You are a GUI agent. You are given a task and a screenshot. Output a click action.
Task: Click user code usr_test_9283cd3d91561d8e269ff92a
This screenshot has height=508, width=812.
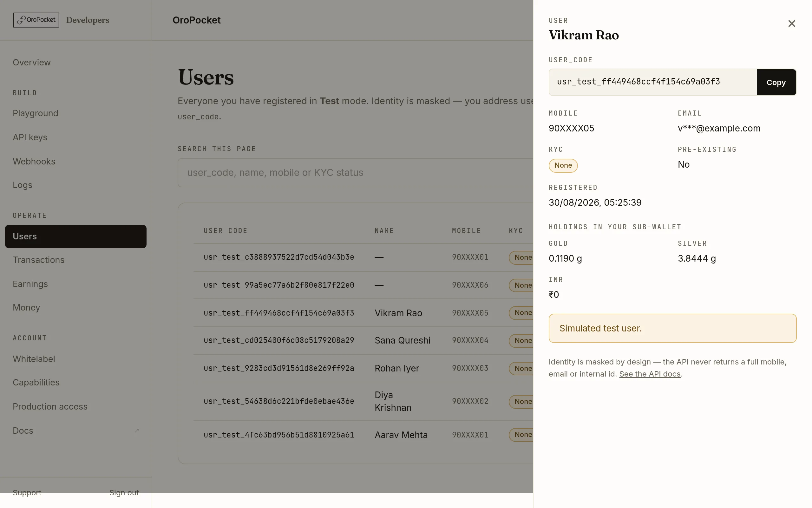[279, 369]
